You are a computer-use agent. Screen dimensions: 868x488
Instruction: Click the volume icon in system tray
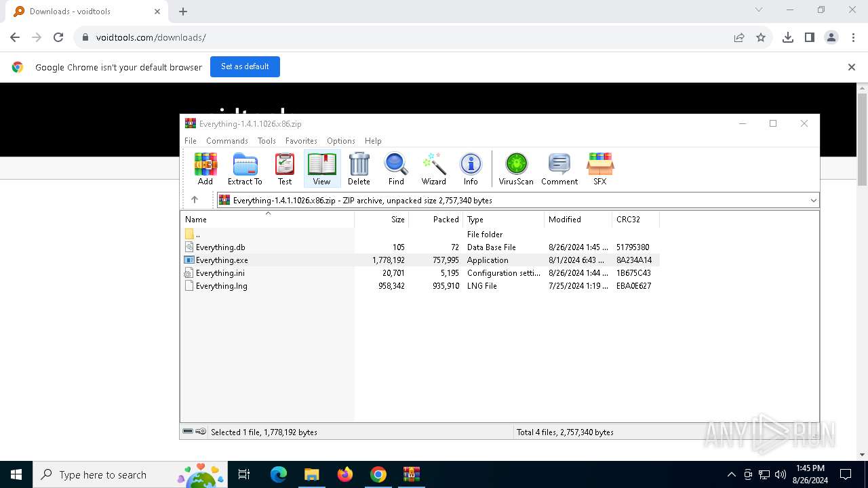tap(781, 474)
